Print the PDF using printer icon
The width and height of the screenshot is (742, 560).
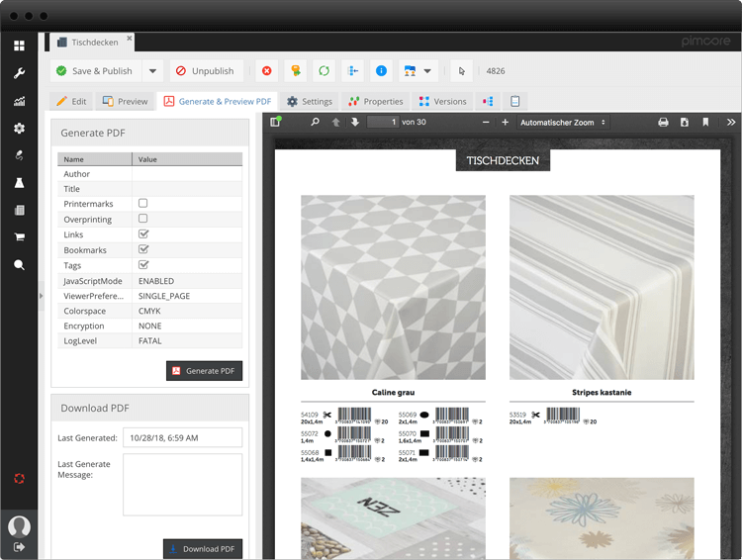pyautogui.click(x=663, y=123)
